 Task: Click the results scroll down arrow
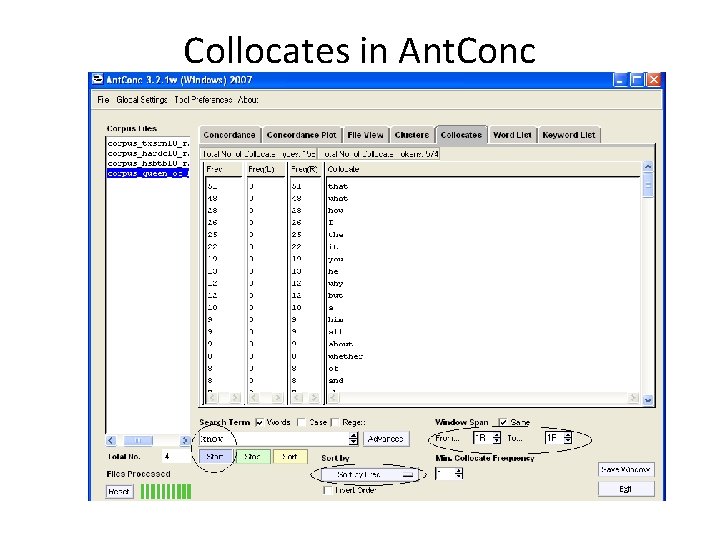point(648,400)
